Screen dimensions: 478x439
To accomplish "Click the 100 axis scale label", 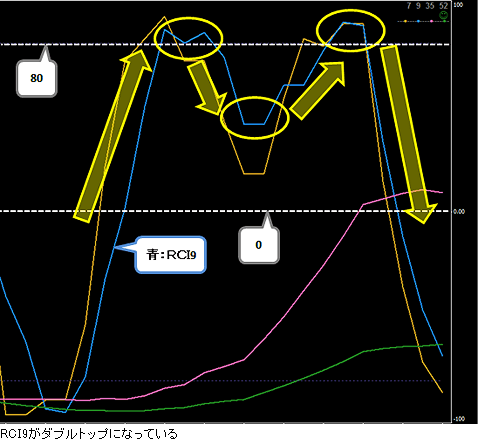I will click(x=458, y=5).
